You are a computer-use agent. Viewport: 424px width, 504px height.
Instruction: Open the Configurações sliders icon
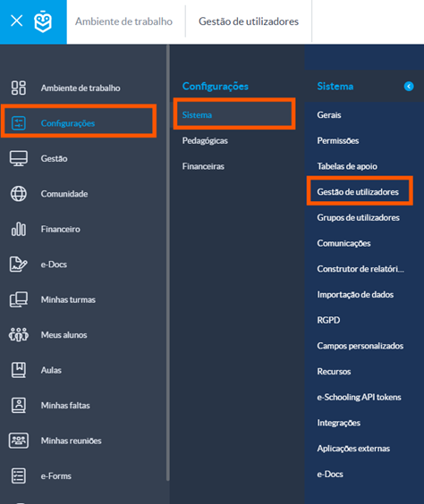click(19, 123)
